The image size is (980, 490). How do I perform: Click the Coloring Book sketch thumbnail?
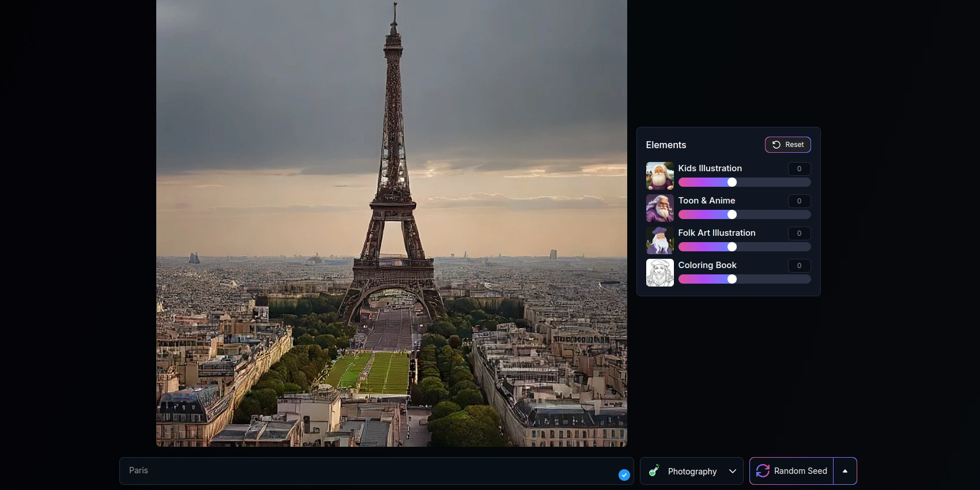(659, 273)
